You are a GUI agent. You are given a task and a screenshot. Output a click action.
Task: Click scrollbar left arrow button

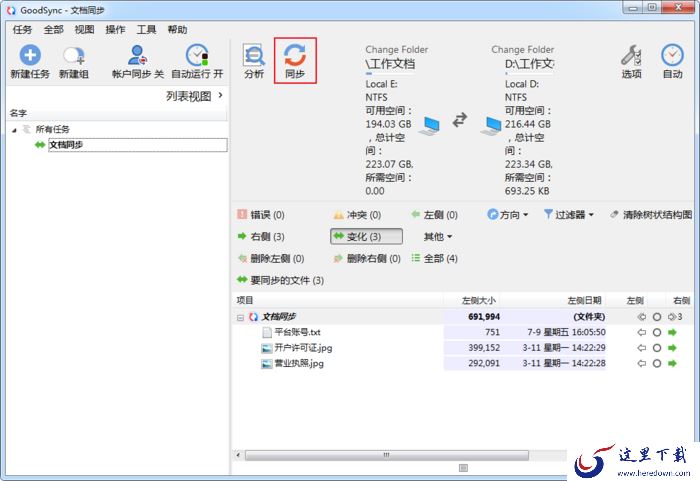tap(238, 455)
